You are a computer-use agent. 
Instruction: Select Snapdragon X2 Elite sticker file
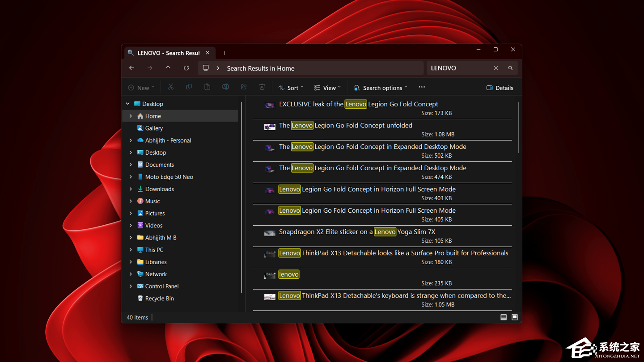coord(382,236)
